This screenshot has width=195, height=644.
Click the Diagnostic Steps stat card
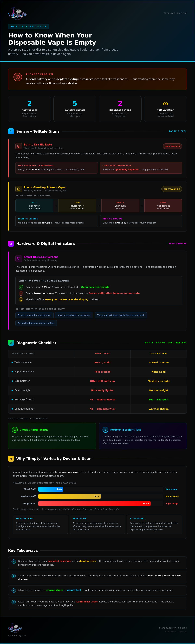[x=120, y=109]
